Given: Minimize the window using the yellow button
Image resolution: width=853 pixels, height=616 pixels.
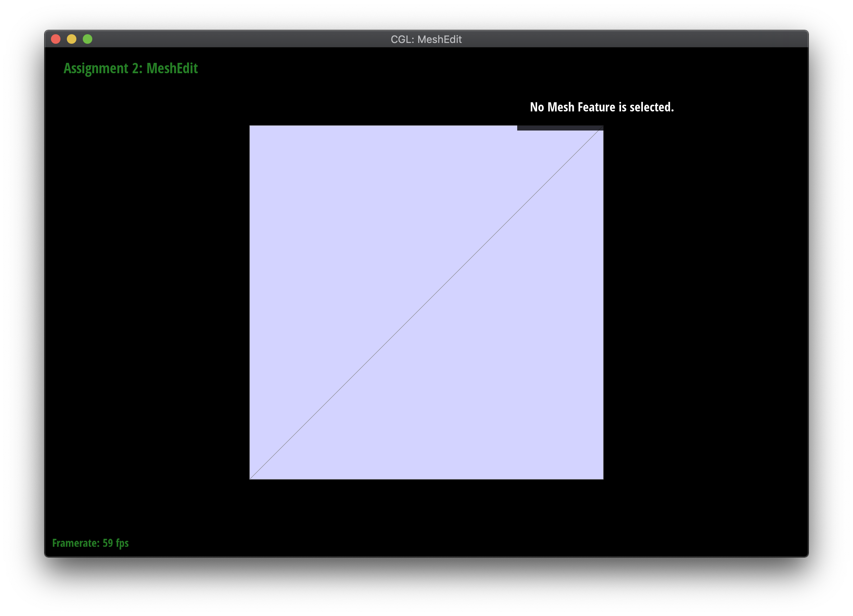Looking at the screenshot, I should pyautogui.click(x=72, y=39).
